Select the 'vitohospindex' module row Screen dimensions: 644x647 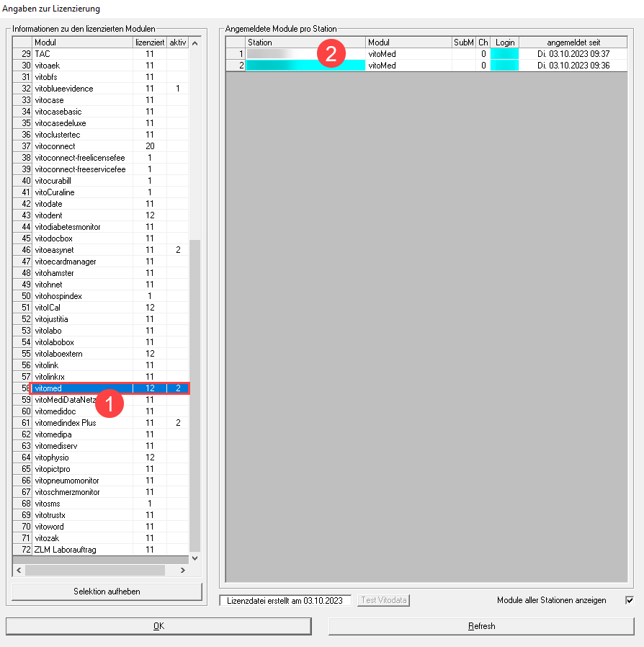tap(101, 296)
